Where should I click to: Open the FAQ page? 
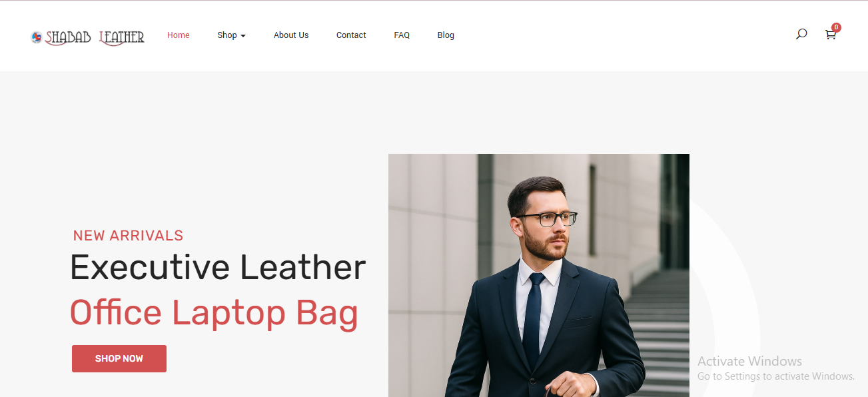click(402, 35)
